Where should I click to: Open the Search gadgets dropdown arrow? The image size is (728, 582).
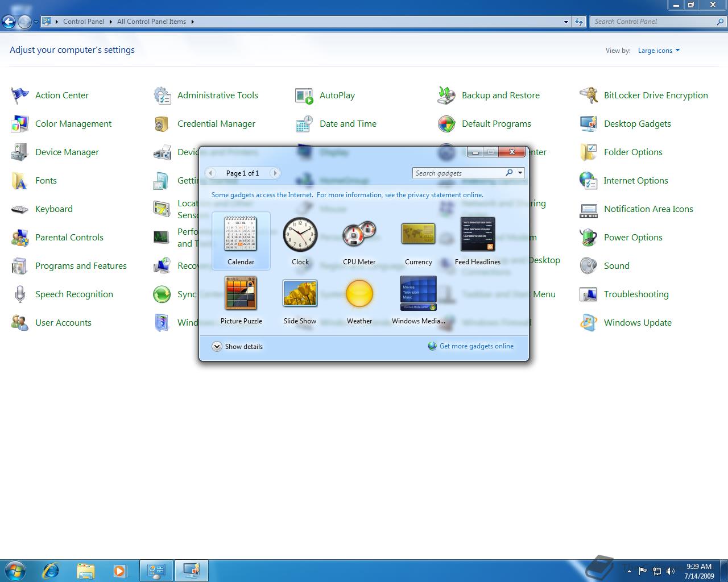[520, 173]
